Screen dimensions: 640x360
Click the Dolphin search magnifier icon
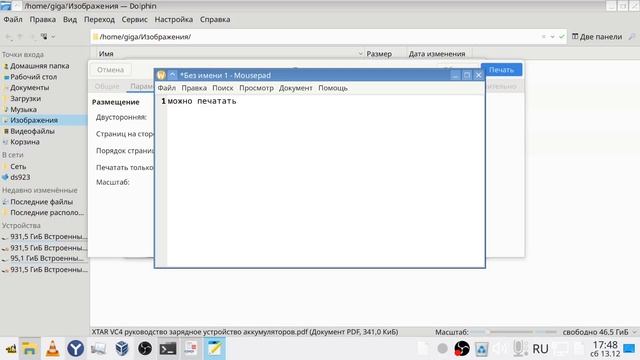coord(632,37)
